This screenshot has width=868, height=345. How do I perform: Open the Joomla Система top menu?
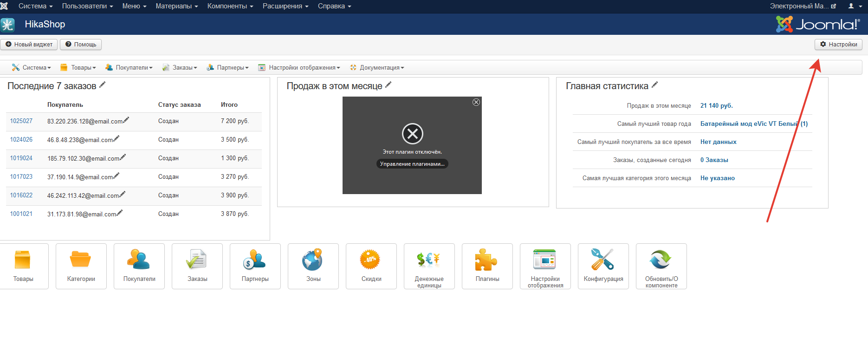click(x=36, y=6)
